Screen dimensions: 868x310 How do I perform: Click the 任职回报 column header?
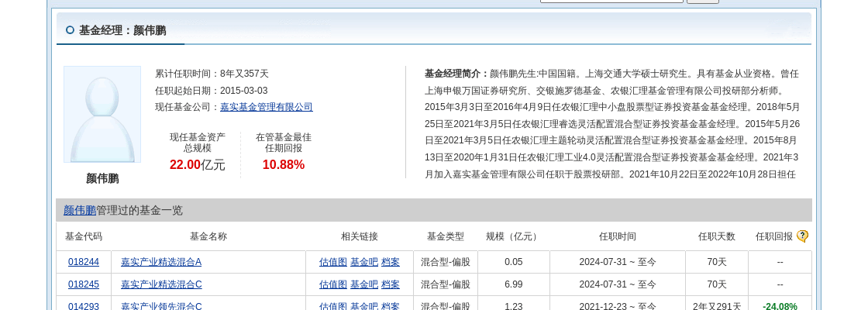point(774,236)
